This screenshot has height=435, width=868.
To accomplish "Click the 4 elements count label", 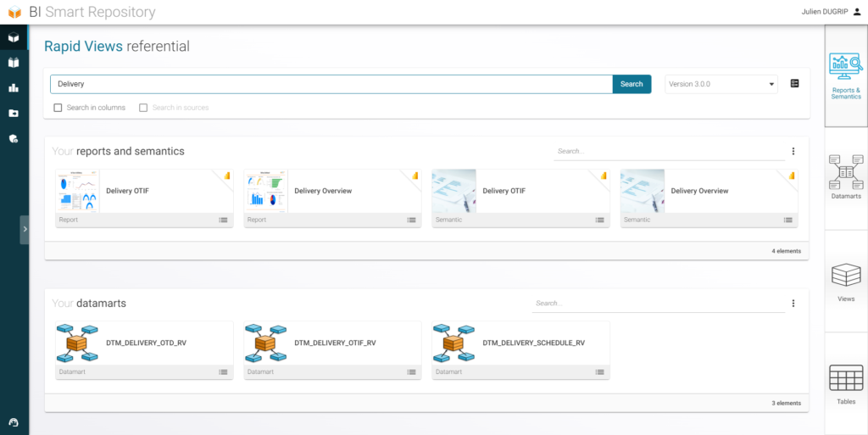I will point(786,251).
